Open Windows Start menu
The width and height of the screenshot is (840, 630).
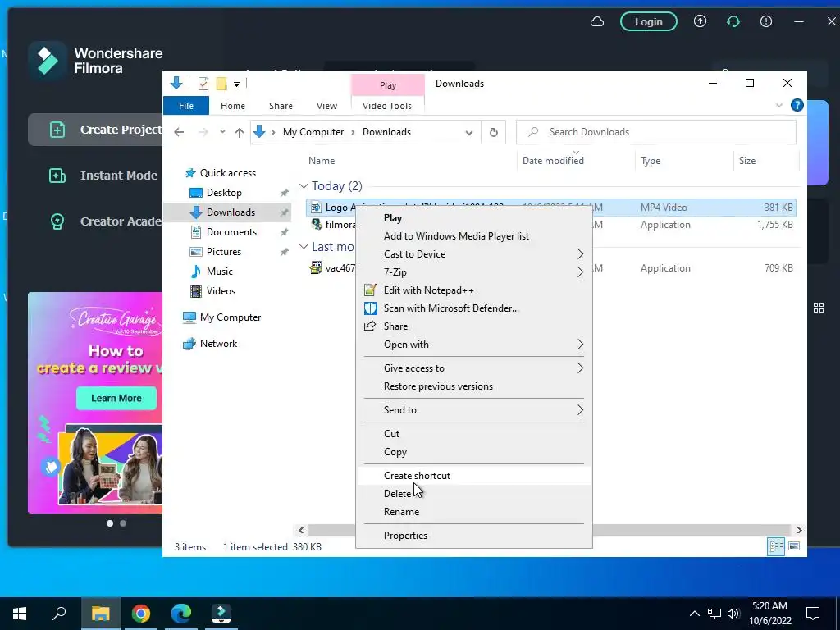point(20,614)
